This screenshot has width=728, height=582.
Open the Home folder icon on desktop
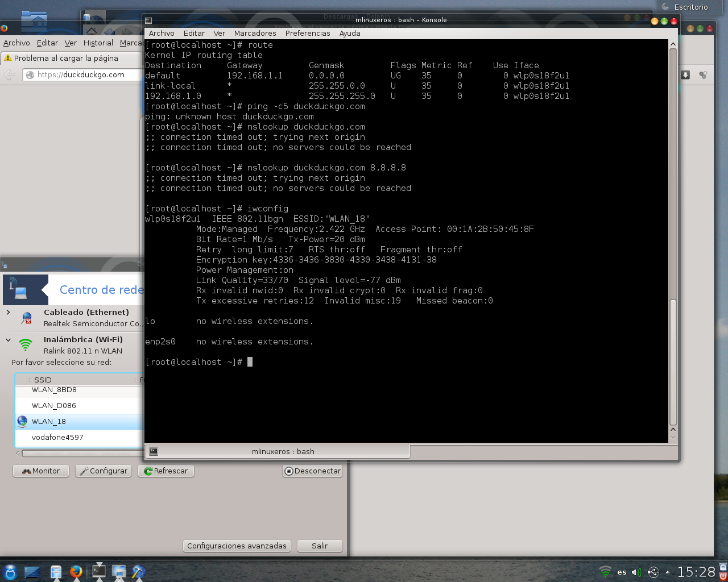coord(34,21)
